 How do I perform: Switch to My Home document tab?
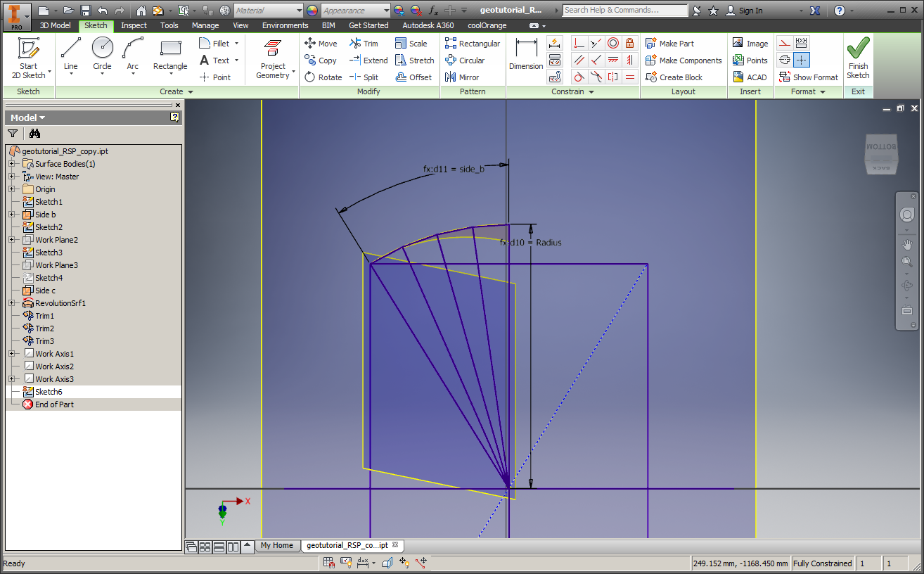point(276,545)
